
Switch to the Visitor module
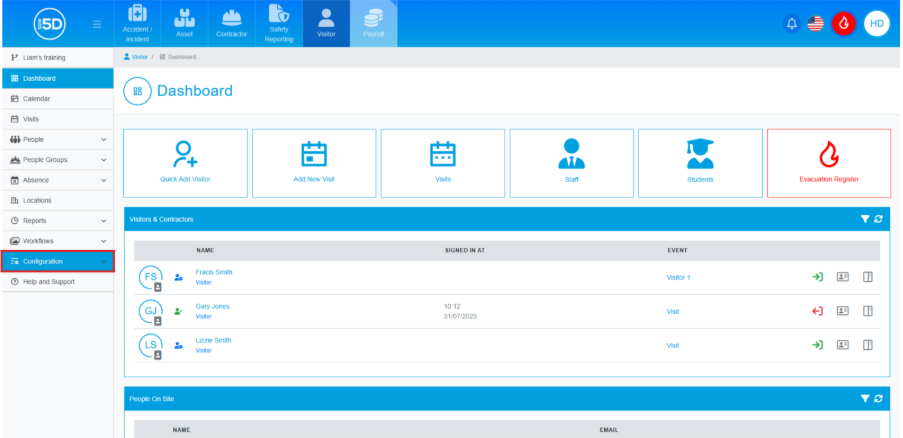(326, 24)
